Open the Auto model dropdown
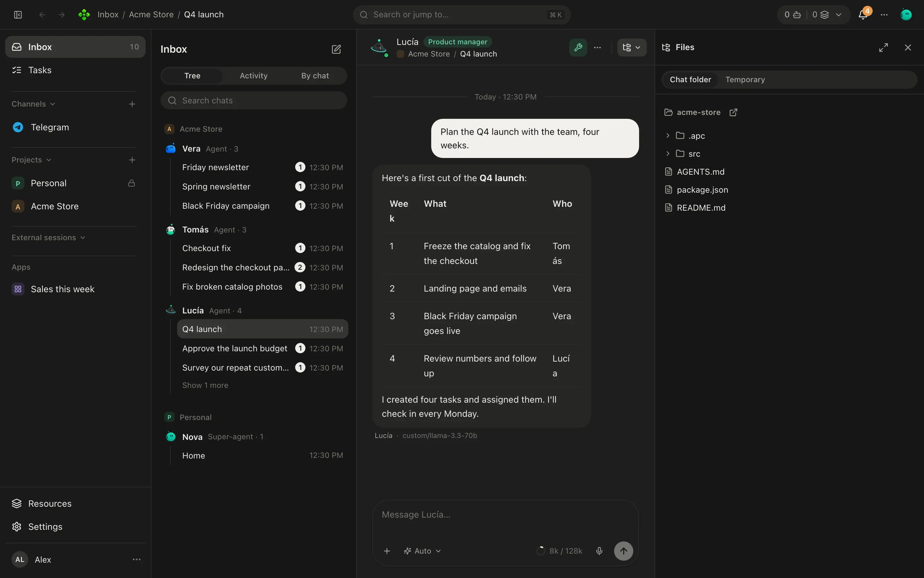 [422, 551]
